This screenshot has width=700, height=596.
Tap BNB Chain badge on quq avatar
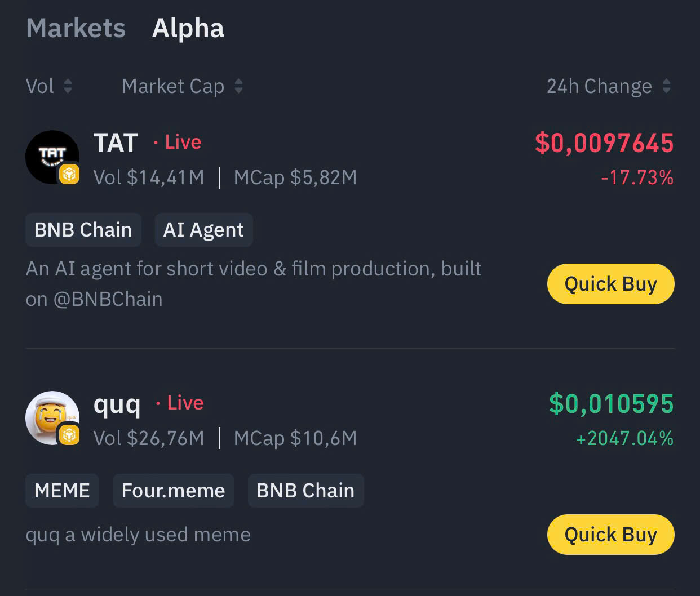click(x=69, y=435)
